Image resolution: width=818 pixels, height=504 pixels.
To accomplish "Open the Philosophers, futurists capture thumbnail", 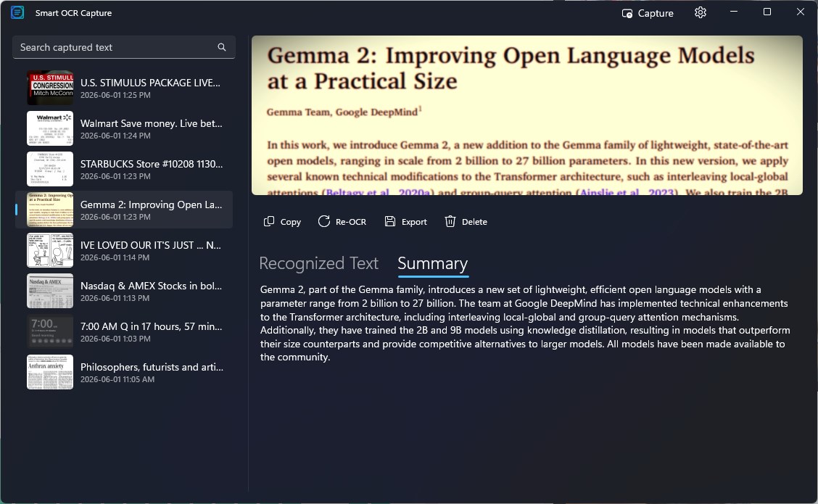I will point(50,373).
